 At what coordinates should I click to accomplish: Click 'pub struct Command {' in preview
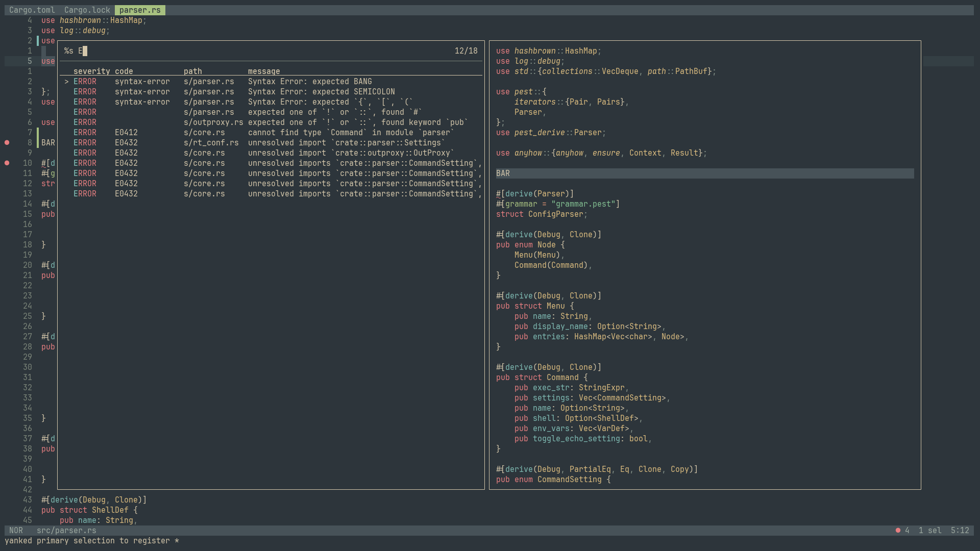542,378
